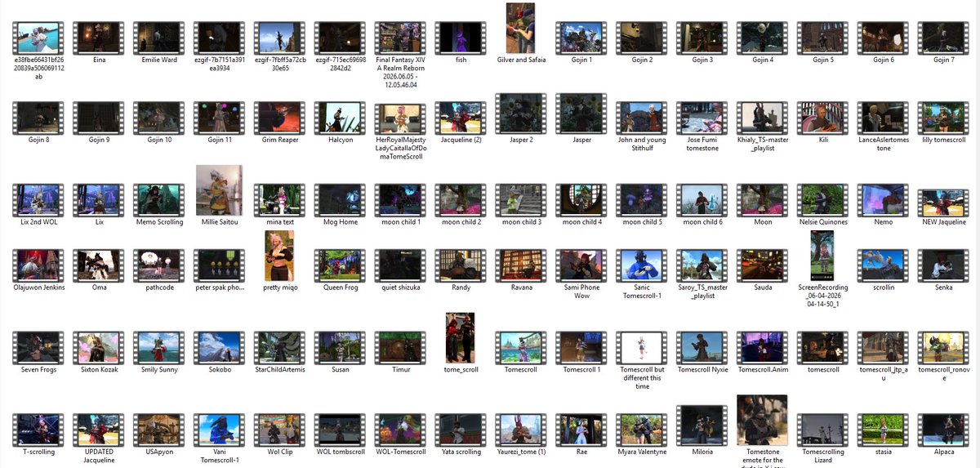The width and height of the screenshot is (980, 468).
Task: Select the tome_scroll portrait thumbnail
Action: pos(461,338)
